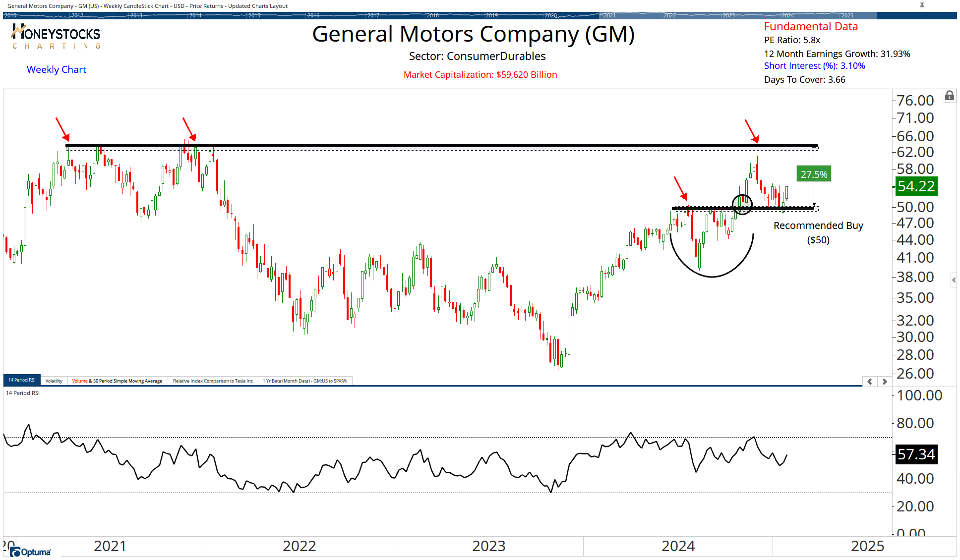
Task: Open Relative Index Comparison to Tesla Inc tab
Action: click(213, 381)
